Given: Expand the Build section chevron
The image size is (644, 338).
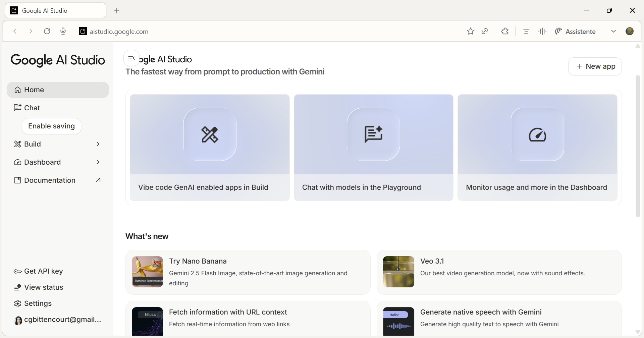Looking at the screenshot, I should [98, 144].
